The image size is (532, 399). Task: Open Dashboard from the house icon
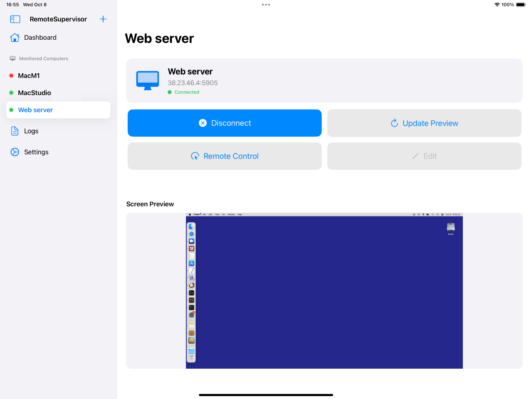pyautogui.click(x=15, y=38)
